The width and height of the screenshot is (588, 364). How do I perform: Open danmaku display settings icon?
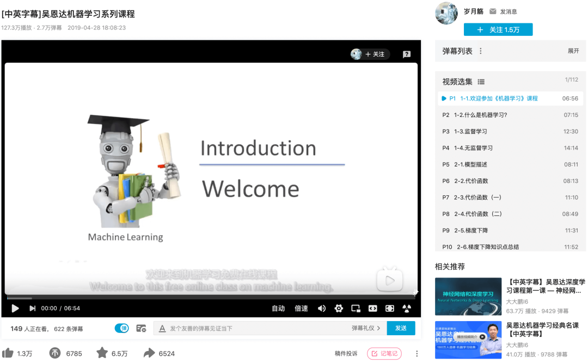click(141, 329)
